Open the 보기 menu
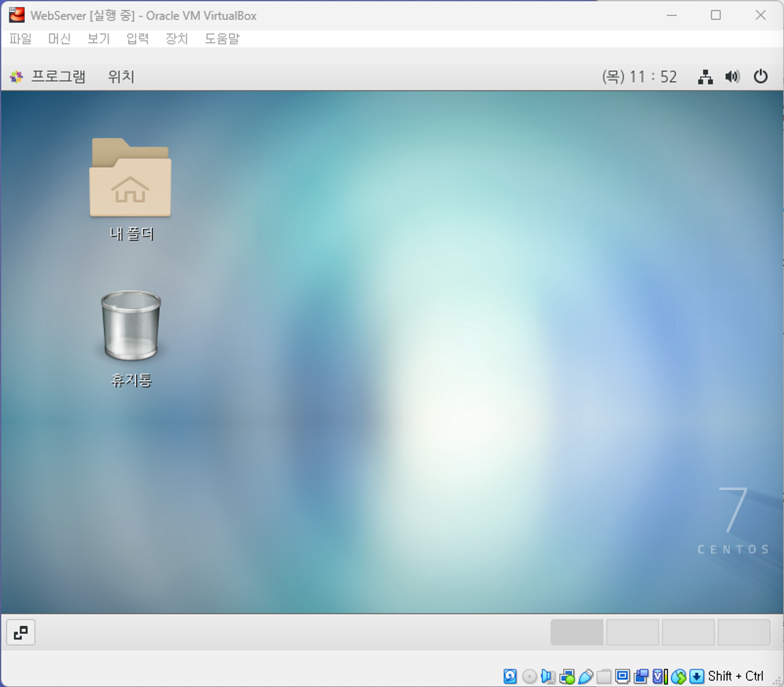The height and width of the screenshot is (687, 784). coord(98,39)
